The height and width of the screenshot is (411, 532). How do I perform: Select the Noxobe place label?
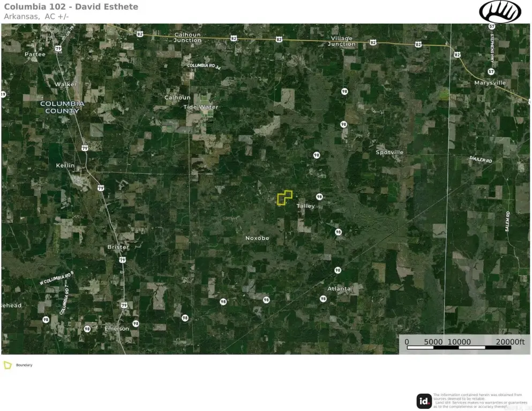click(257, 238)
